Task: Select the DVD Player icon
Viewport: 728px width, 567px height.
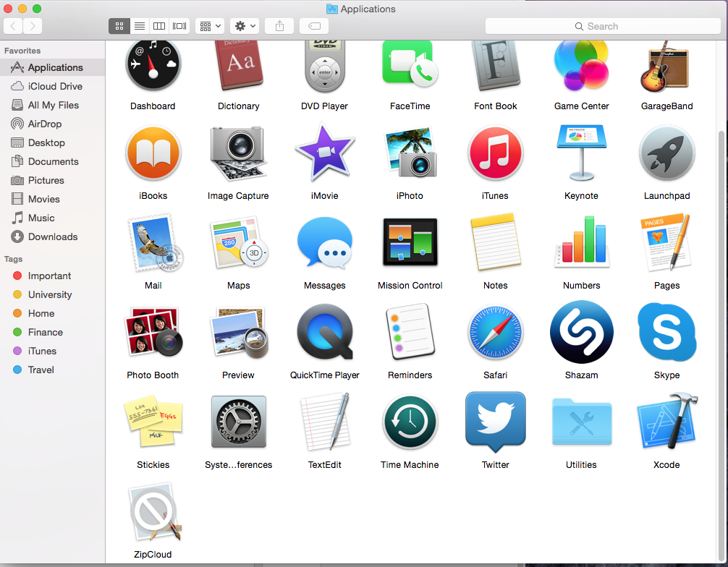Action: [324, 67]
